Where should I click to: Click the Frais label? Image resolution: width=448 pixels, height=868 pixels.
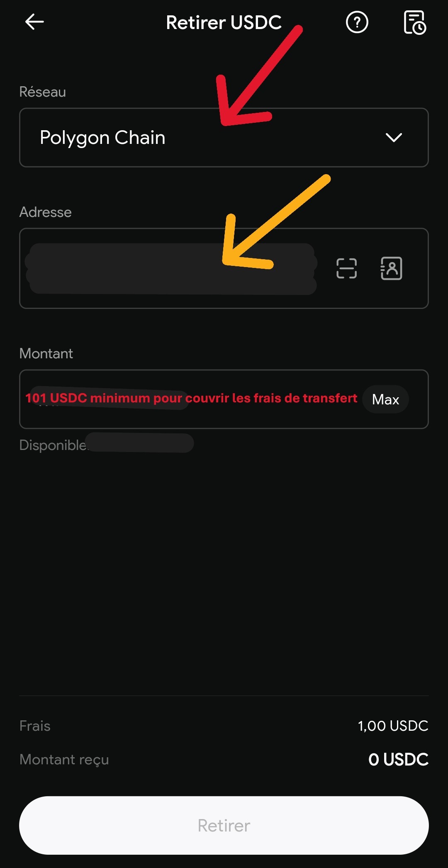(35, 726)
